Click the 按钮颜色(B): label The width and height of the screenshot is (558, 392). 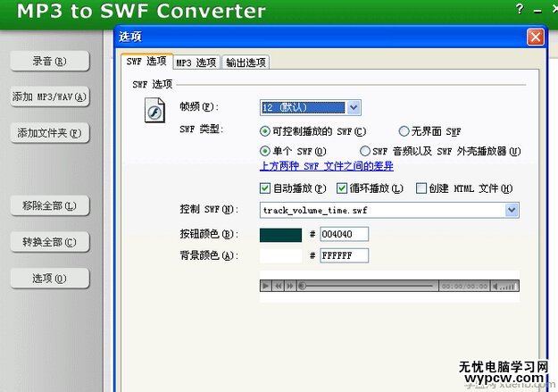[x=209, y=234]
